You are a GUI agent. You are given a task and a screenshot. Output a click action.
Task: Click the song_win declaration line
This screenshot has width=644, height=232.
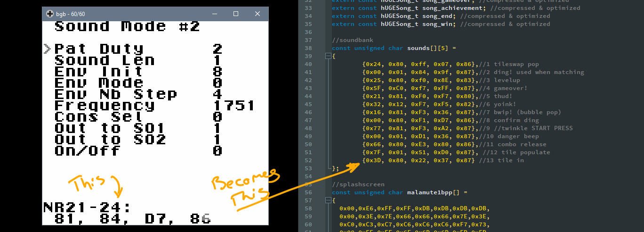441,24
